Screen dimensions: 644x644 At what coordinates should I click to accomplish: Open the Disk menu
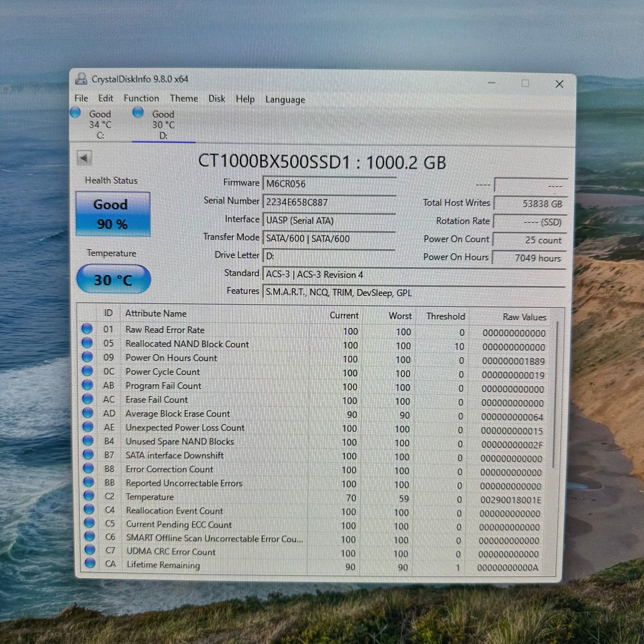(217, 98)
